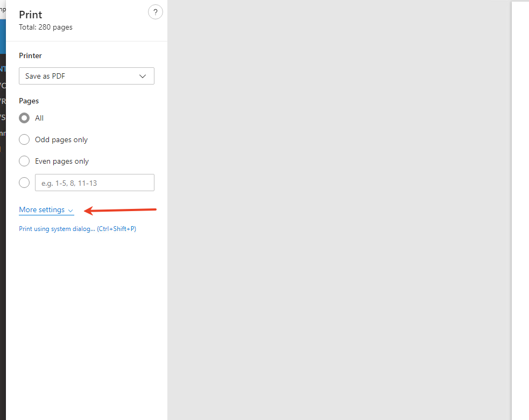The width and height of the screenshot is (529, 420).
Task: Click the help question mark icon
Action: [155, 12]
